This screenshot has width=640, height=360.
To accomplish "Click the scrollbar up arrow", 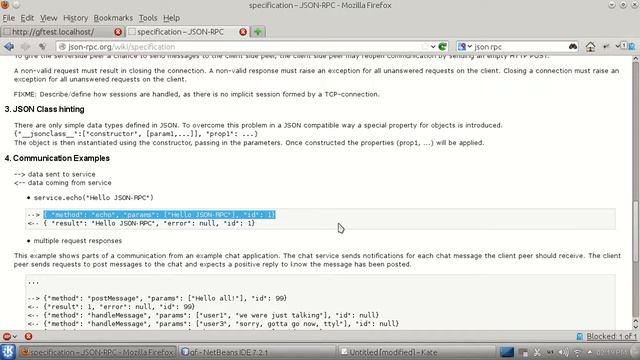I will click(636, 59).
